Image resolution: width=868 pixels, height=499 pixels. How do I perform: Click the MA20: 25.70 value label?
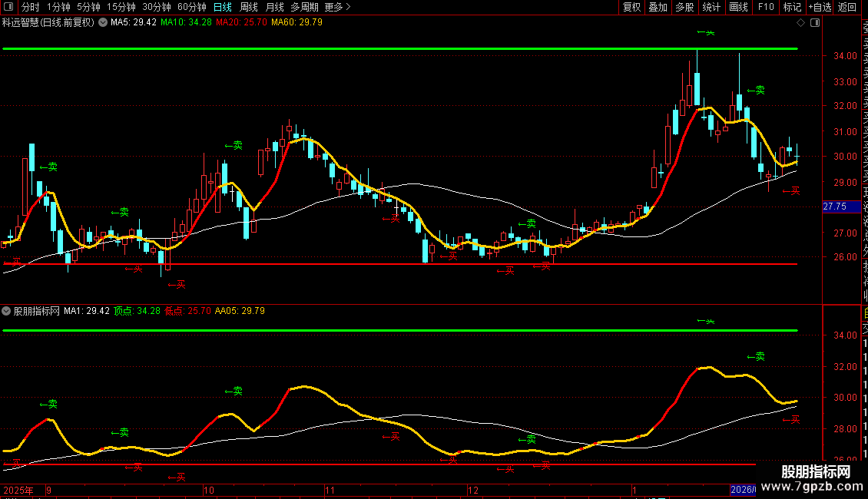pos(241,23)
